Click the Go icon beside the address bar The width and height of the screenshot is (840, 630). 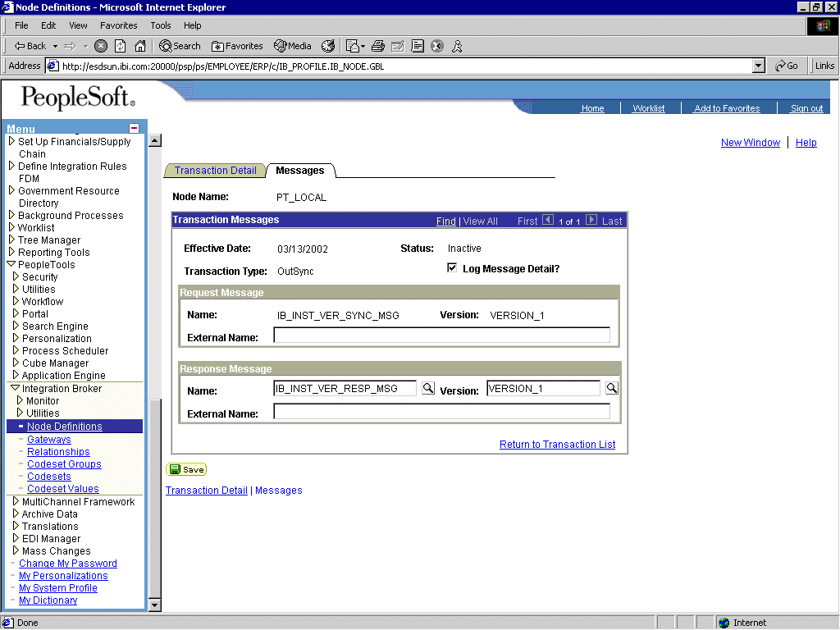coord(786,65)
